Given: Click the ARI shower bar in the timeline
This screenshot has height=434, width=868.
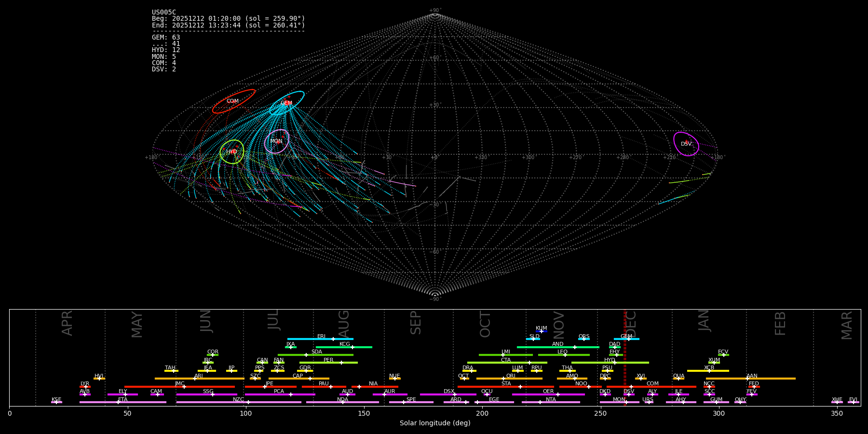Looking at the screenshot, I should (x=200, y=379).
